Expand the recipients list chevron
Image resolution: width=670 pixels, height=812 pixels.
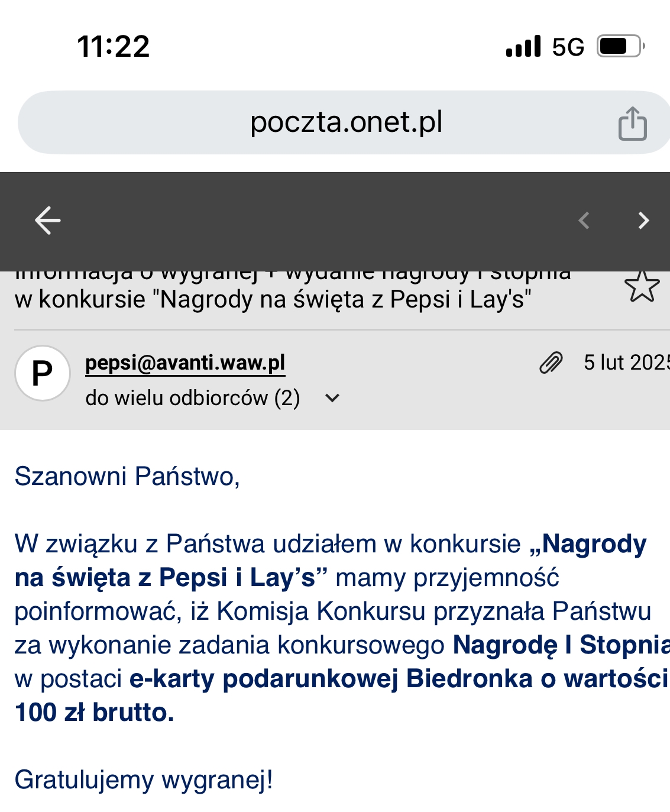pos(333,398)
